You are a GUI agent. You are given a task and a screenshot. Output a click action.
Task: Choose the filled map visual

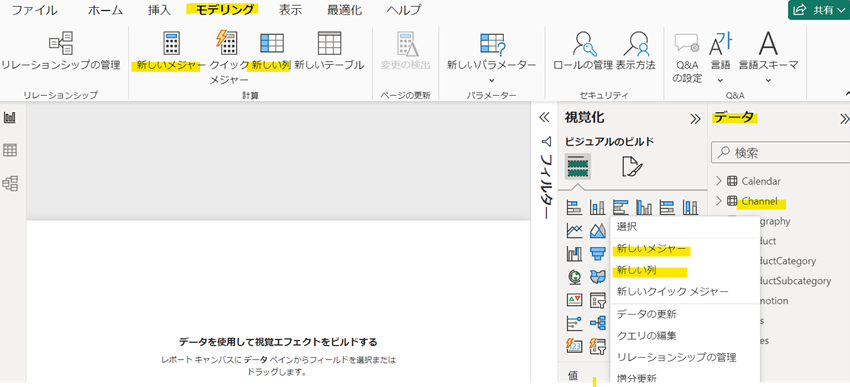(x=597, y=276)
